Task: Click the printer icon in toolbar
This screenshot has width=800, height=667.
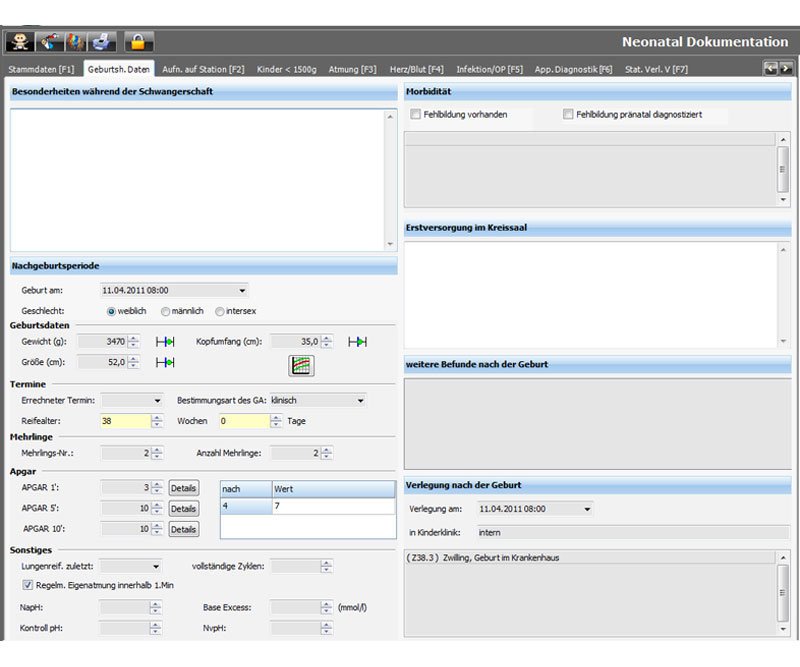Action: click(102, 42)
